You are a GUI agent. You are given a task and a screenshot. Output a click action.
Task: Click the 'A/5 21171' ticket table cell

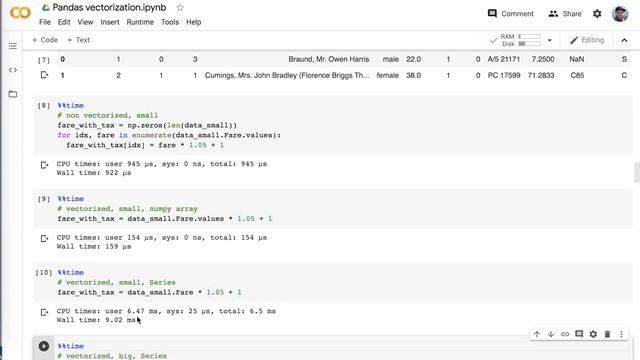pos(504,59)
